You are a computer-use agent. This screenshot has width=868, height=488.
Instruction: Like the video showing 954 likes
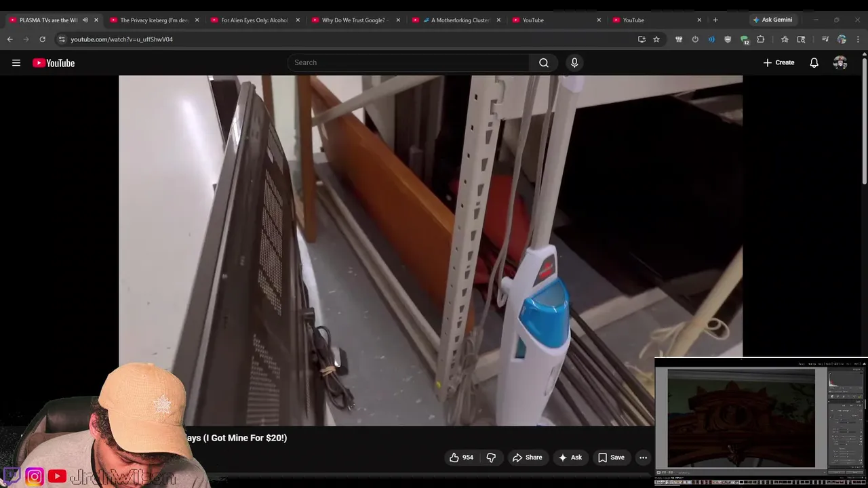461,457
